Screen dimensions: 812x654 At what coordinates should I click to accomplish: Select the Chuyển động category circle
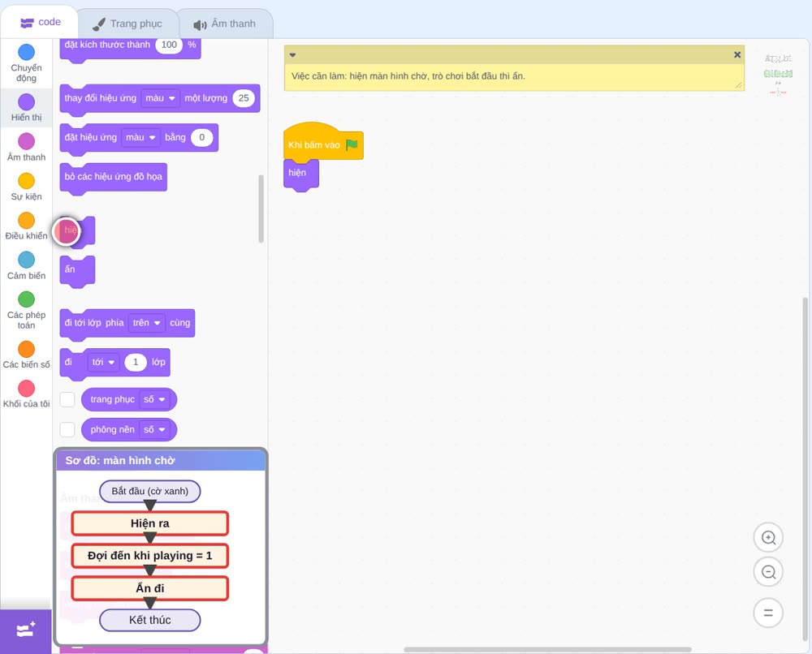point(27,52)
